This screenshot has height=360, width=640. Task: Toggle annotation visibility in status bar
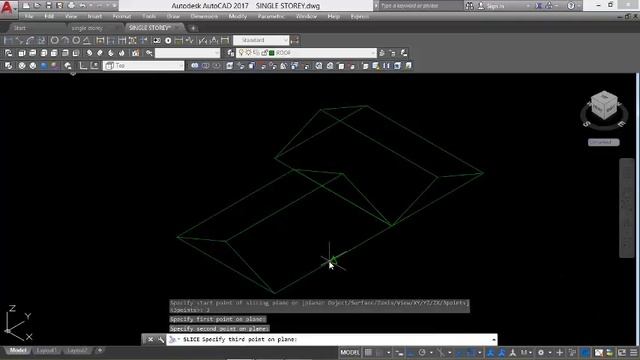[x=491, y=352]
